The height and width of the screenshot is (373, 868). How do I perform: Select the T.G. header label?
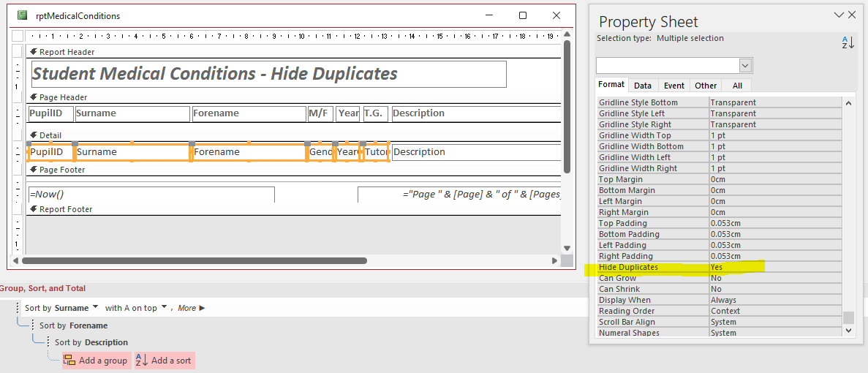pyautogui.click(x=375, y=113)
